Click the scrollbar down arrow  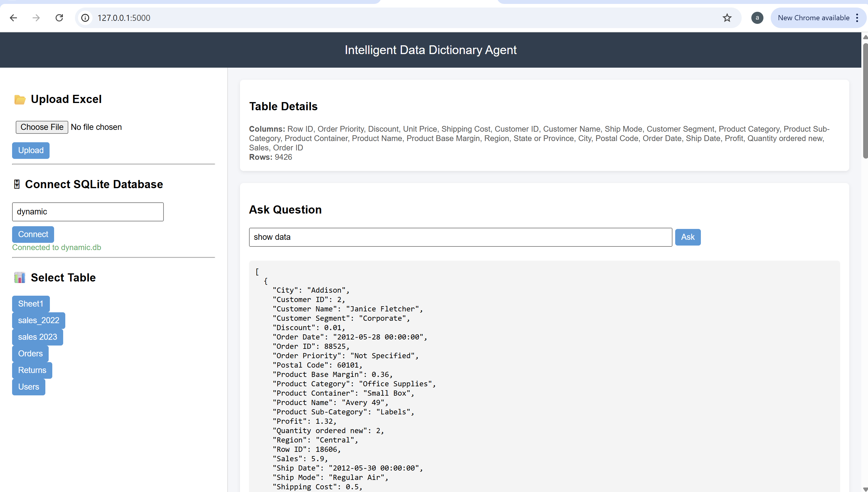(x=865, y=489)
